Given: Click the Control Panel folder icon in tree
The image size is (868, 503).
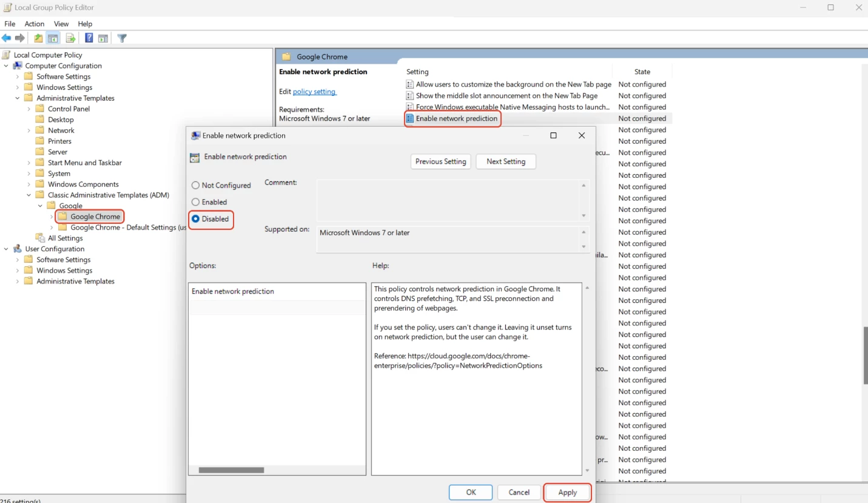Looking at the screenshot, I should point(40,109).
